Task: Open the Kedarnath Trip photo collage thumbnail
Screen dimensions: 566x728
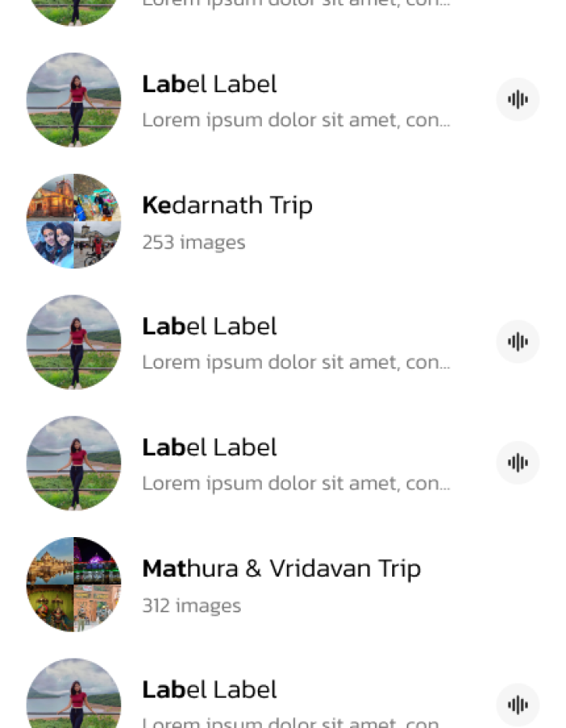Action: 73,220
